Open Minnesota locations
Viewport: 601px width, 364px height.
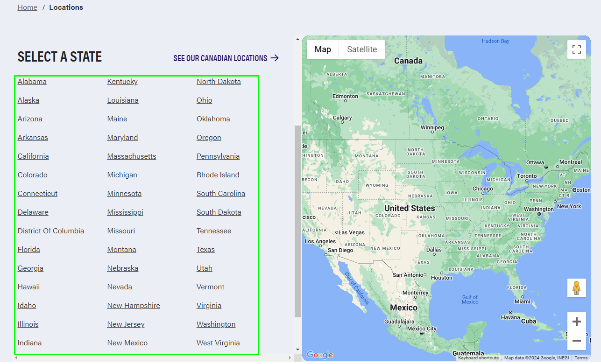click(124, 194)
